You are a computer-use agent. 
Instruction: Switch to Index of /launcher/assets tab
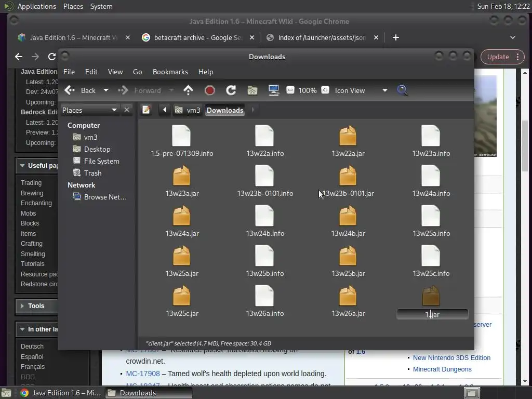[x=322, y=37]
